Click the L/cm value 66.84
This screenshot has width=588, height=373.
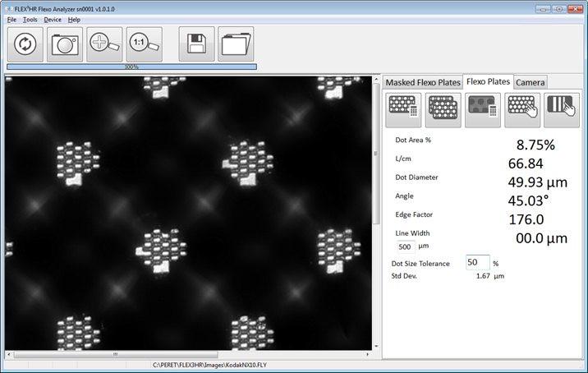click(x=526, y=163)
